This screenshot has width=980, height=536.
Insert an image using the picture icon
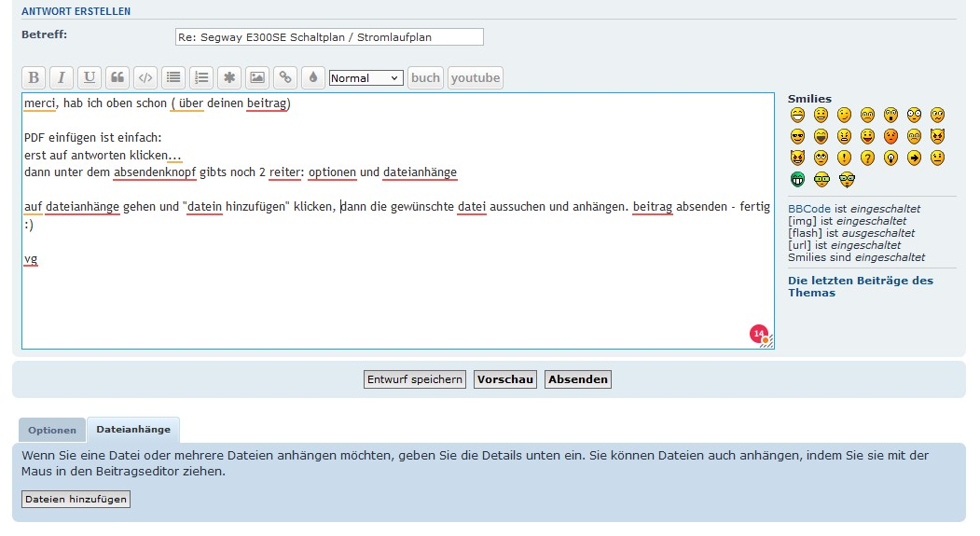(x=257, y=77)
